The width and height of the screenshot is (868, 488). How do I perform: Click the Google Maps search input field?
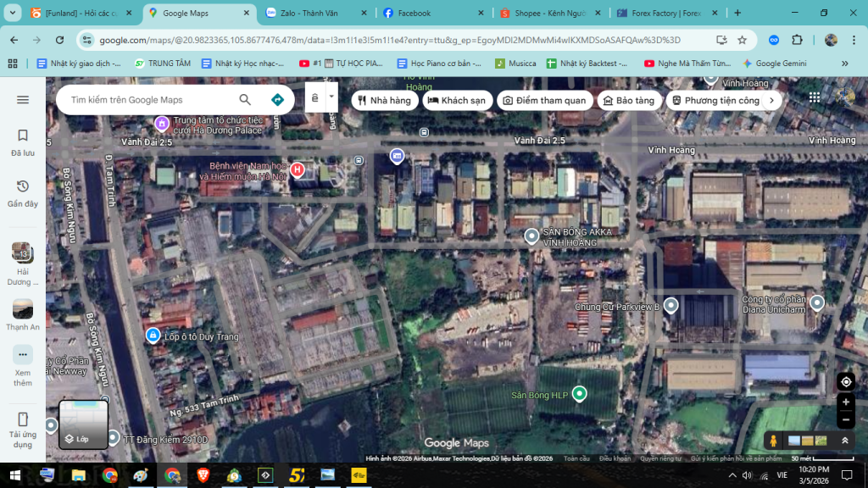149,100
